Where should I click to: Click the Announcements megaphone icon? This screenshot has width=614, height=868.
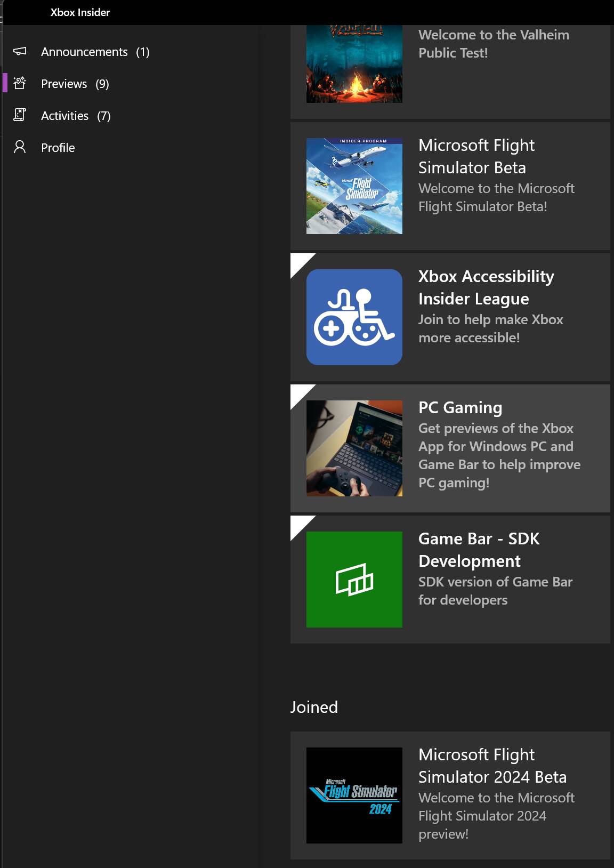pyautogui.click(x=20, y=51)
